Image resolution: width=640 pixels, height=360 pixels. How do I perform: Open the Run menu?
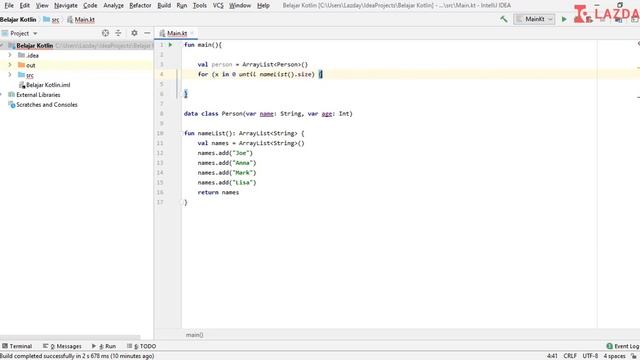click(182, 5)
